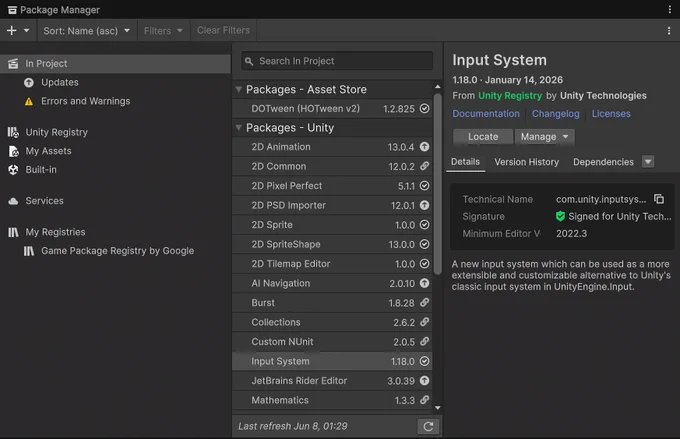Select the Burst package

tap(332, 303)
